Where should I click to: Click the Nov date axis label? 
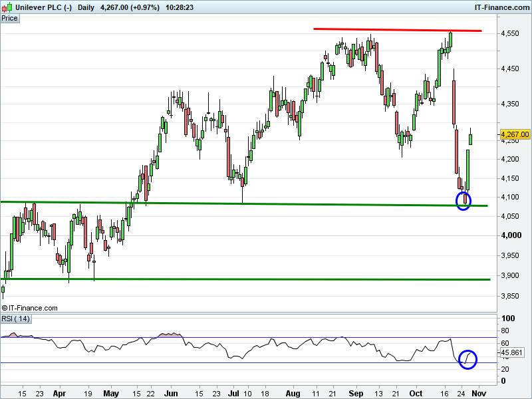[x=479, y=393]
